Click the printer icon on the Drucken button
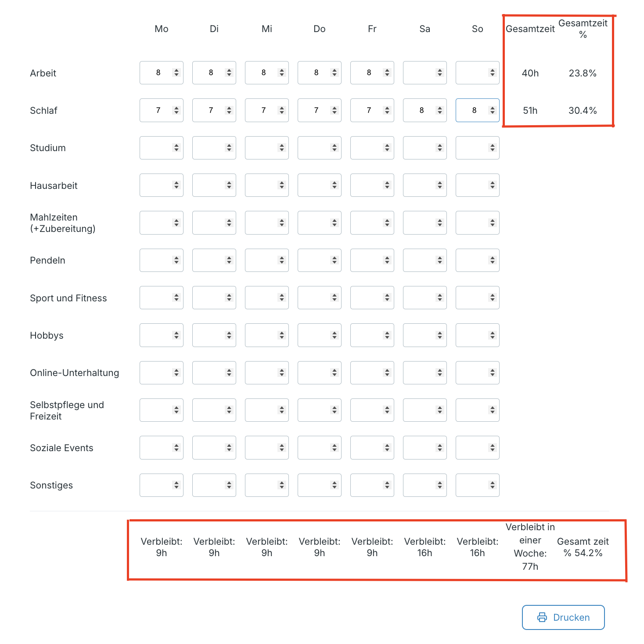 pos(542,617)
